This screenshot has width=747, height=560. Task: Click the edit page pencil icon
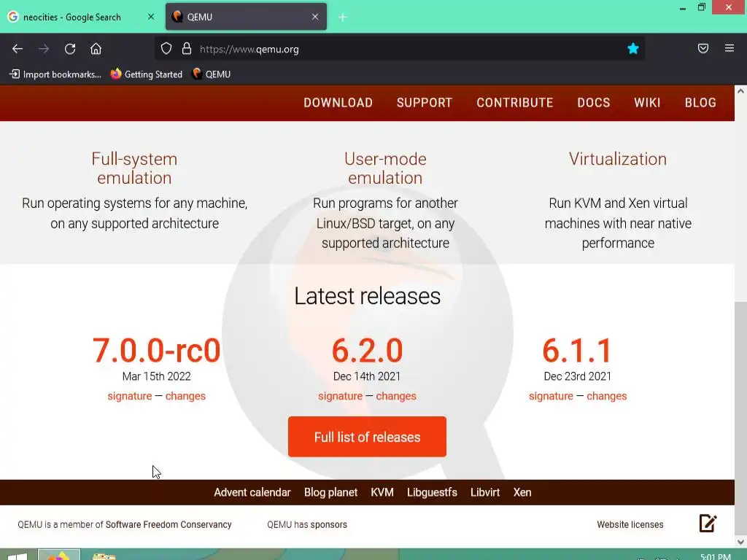pyautogui.click(x=708, y=523)
